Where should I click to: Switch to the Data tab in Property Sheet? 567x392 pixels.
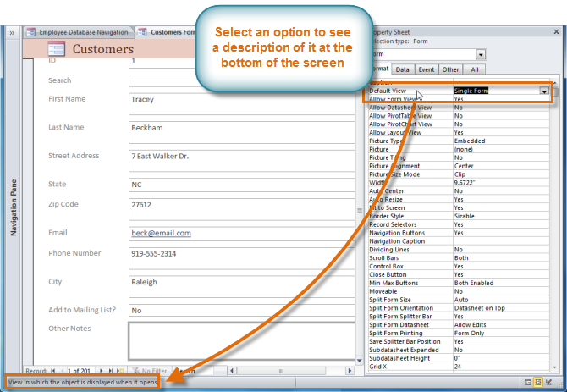coord(402,69)
